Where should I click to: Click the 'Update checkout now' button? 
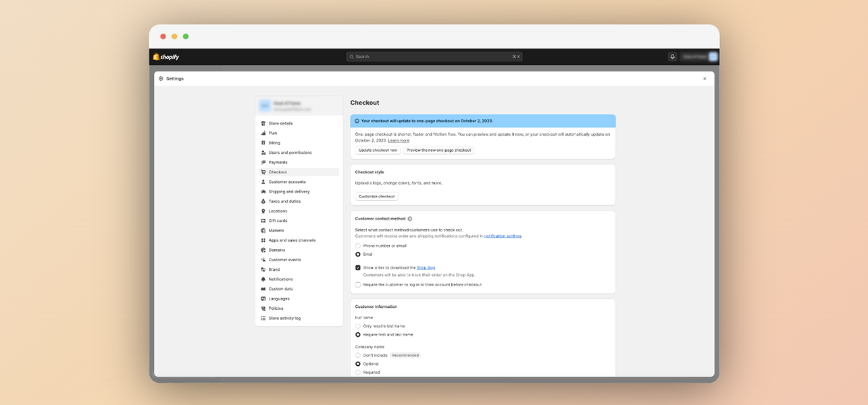point(378,150)
